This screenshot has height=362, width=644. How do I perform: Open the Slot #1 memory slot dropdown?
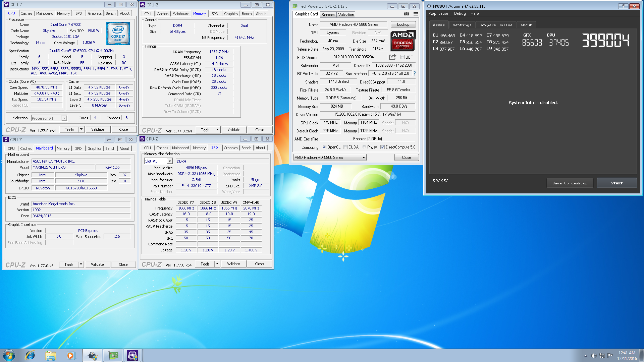[158, 161]
